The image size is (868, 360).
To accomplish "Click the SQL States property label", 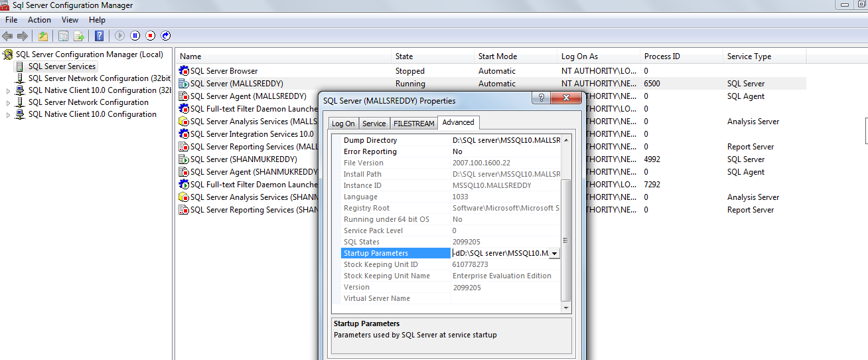I will (x=362, y=242).
